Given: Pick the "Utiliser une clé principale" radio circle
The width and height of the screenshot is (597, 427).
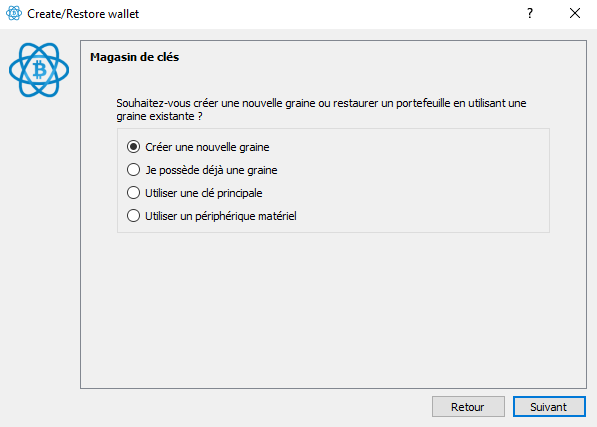Looking at the screenshot, I should coord(133,193).
